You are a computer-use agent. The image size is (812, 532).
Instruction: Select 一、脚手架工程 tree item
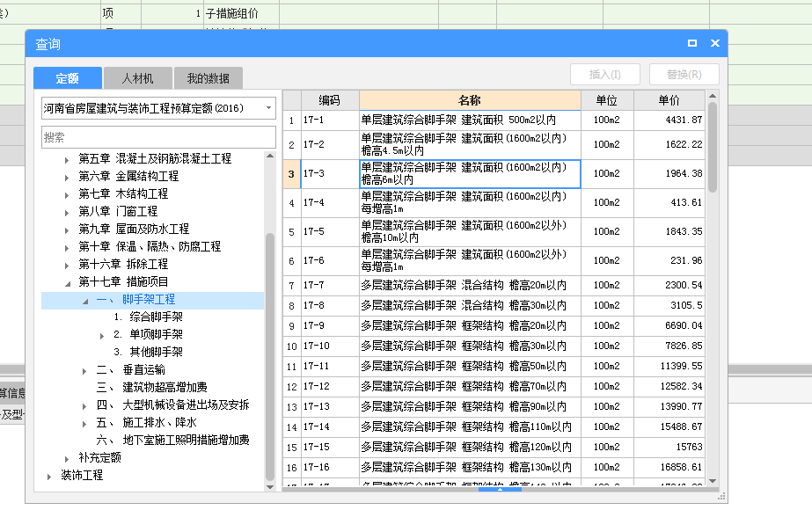135,299
